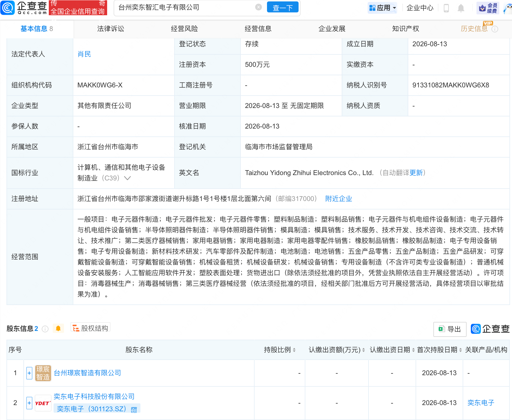Open the 应用 dropdown menu
Image resolution: width=512 pixels, height=420 pixels.
click(x=383, y=8)
